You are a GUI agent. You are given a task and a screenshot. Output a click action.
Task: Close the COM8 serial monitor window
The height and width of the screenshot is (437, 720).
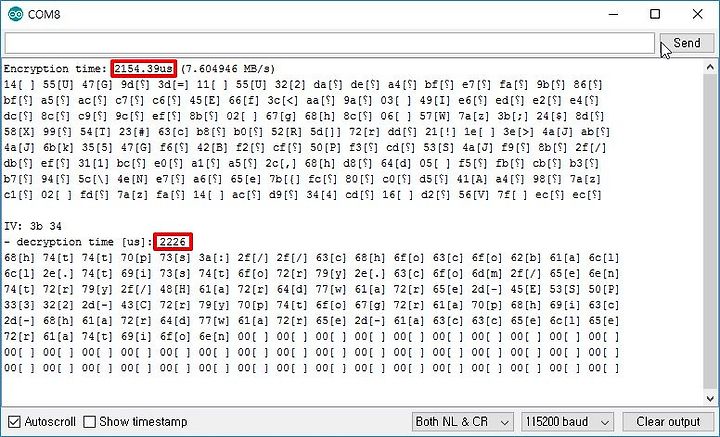[698, 14]
